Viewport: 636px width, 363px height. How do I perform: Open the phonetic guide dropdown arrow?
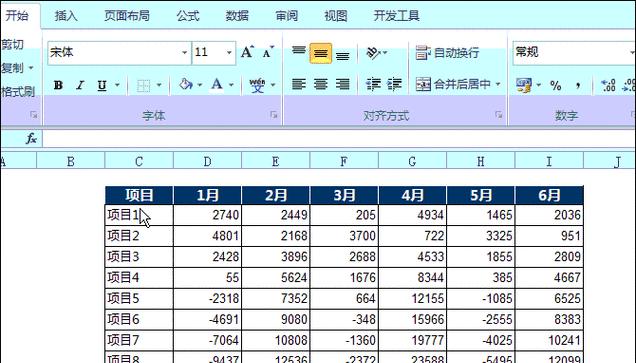(x=273, y=85)
